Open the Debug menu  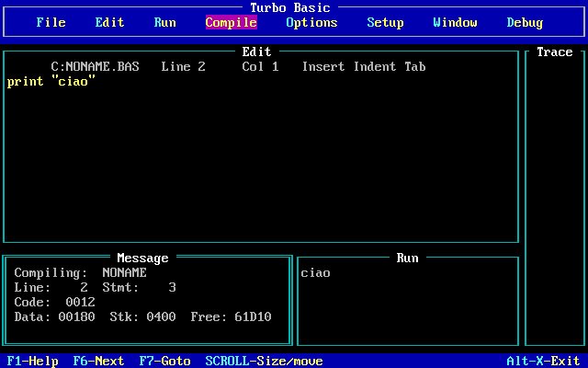(x=525, y=22)
